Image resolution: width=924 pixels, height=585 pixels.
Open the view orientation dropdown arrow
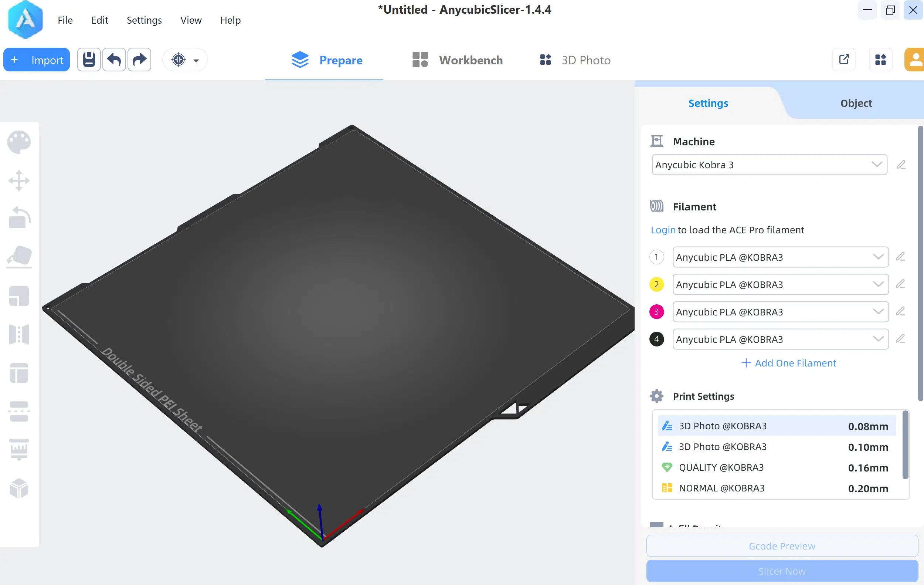[x=196, y=60]
